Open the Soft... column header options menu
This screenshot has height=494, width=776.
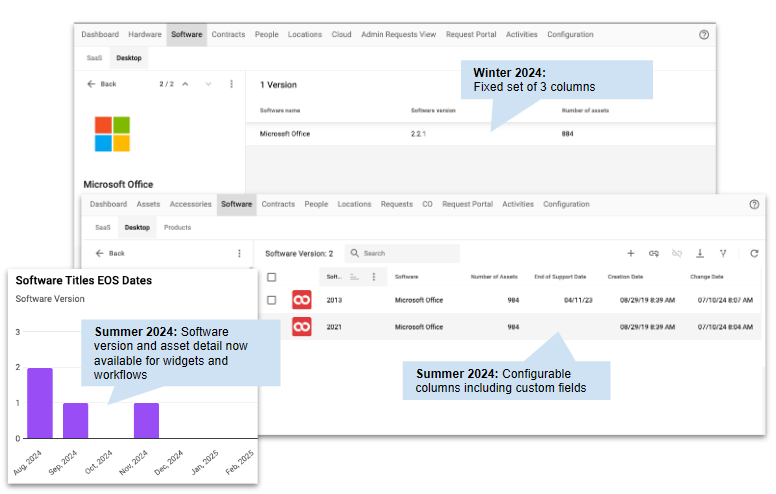point(374,277)
